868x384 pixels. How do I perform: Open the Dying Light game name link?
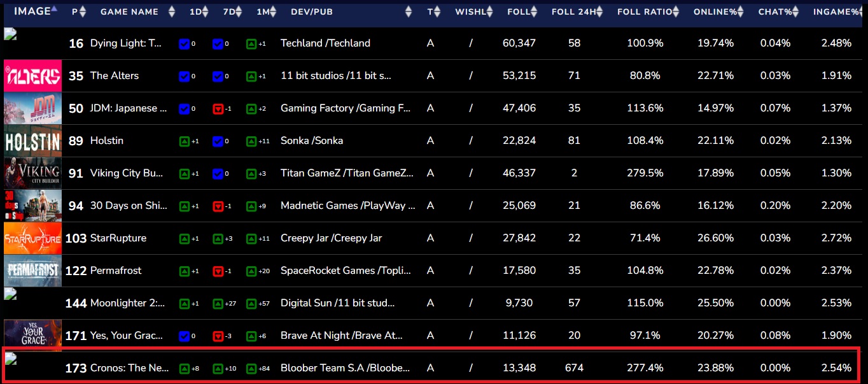tap(126, 43)
